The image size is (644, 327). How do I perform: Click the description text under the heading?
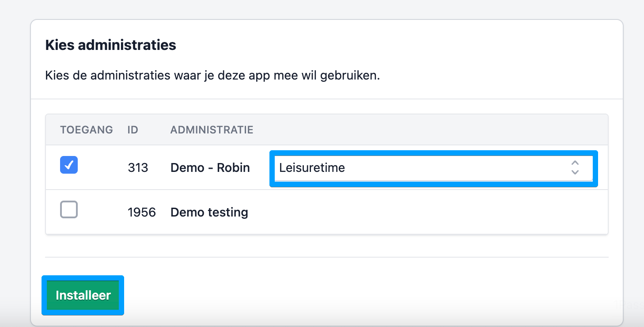pos(212,76)
